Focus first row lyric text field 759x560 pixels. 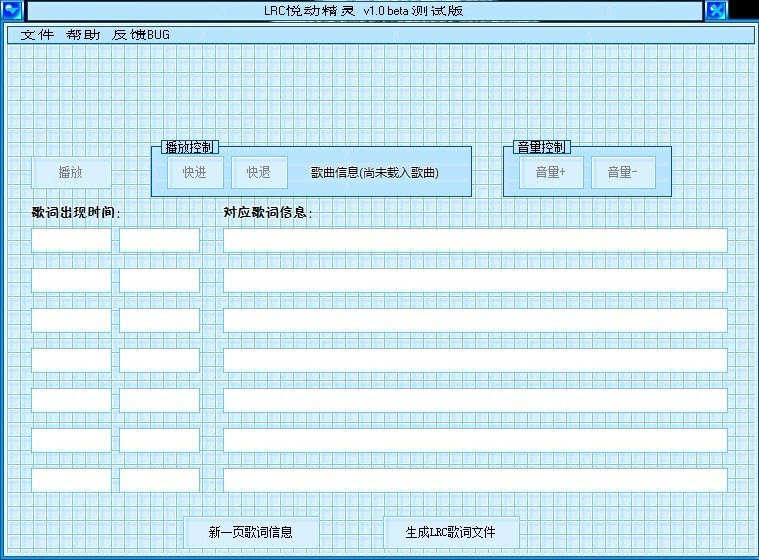tap(475, 241)
